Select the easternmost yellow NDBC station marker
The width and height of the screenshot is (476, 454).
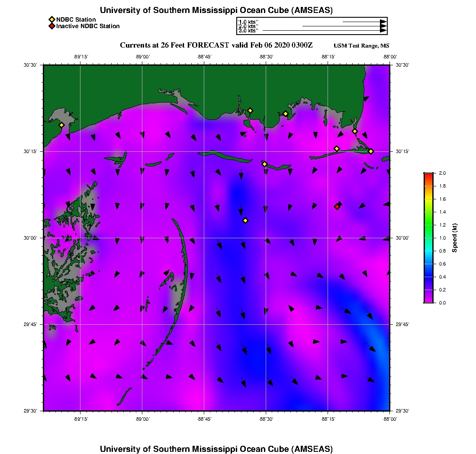(371, 151)
